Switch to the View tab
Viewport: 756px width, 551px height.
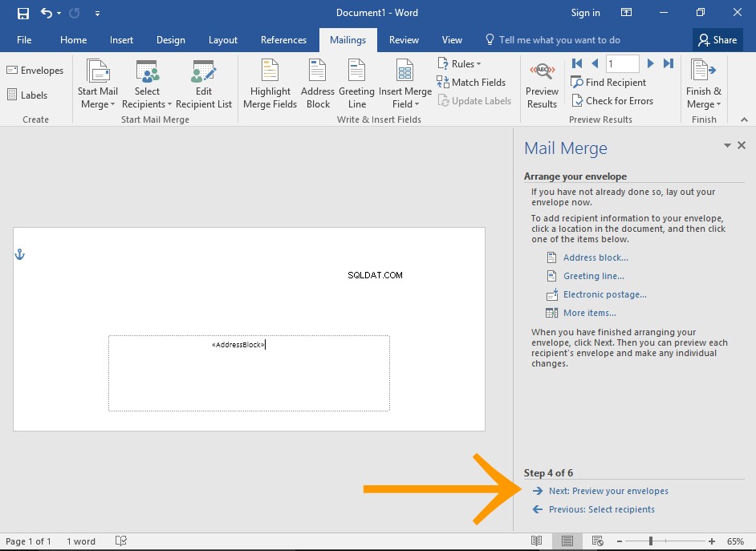[x=452, y=40]
